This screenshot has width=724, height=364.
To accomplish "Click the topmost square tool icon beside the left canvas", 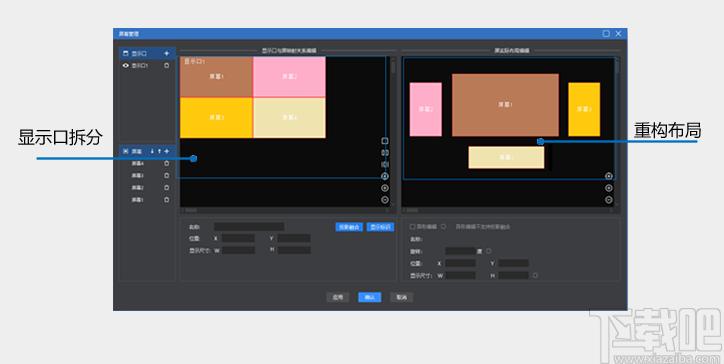I will [x=385, y=141].
